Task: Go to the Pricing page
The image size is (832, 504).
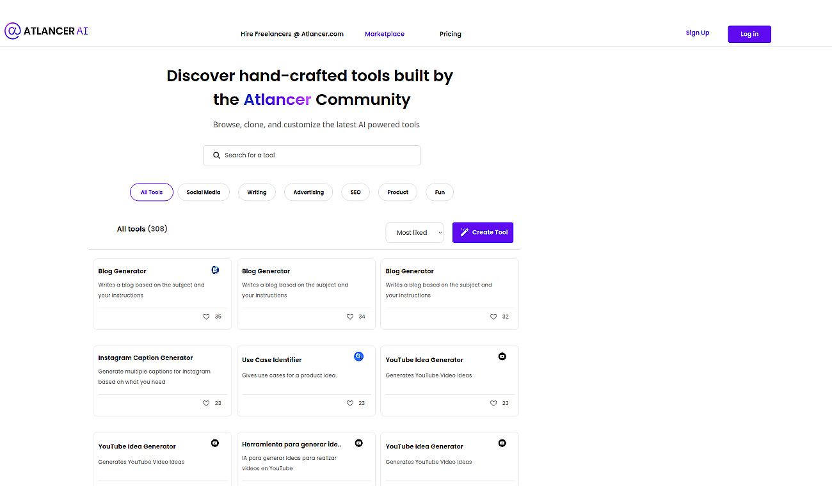Action: (451, 34)
